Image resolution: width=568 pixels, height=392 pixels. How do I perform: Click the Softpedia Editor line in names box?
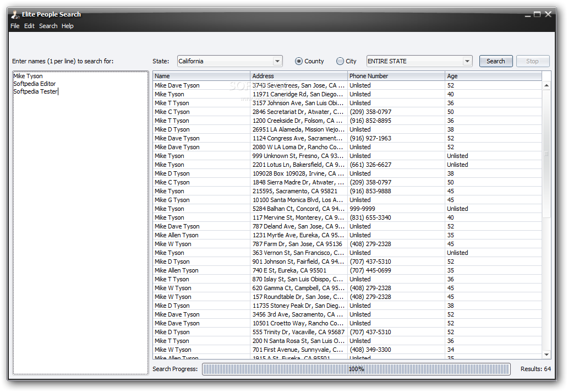[x=35, y=84]
